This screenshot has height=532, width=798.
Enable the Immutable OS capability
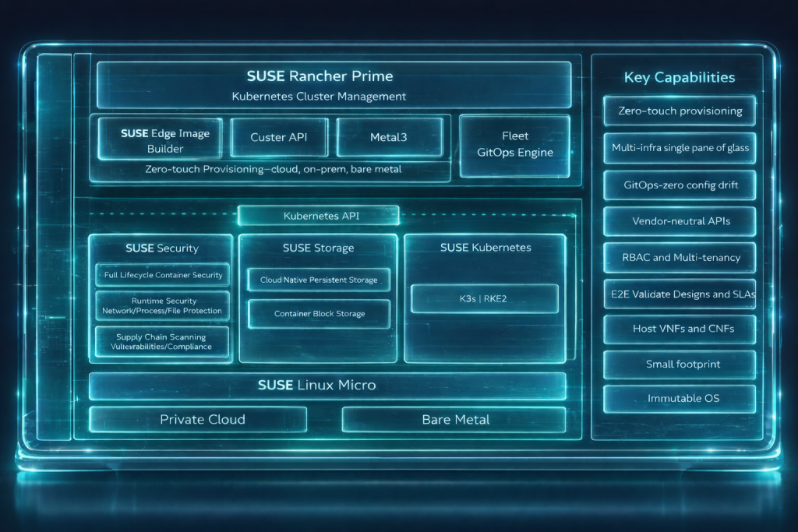679,398
